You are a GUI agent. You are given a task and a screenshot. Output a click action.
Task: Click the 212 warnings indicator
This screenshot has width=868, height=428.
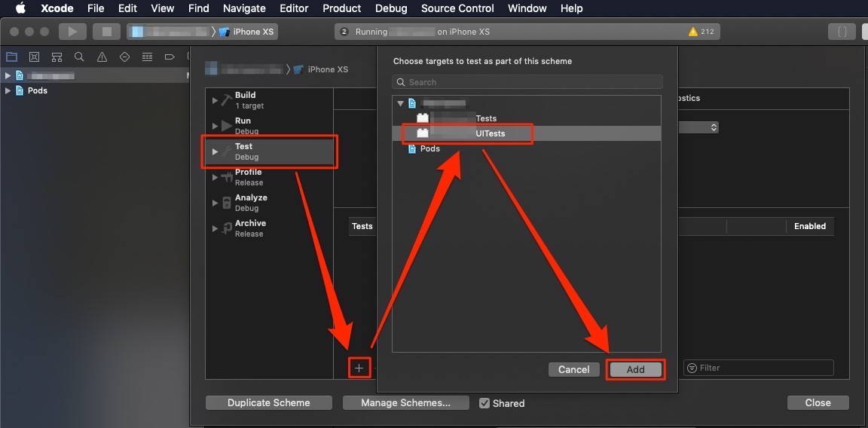(x=701, y=32)
